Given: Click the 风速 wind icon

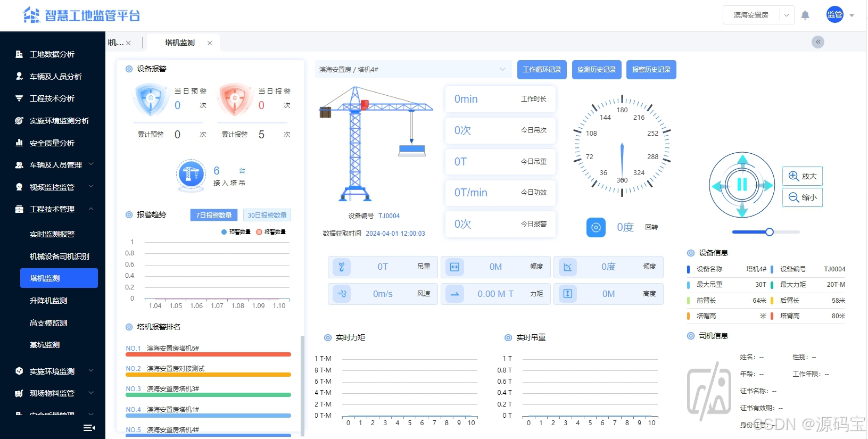Looking at the screenshot, I should pyautogui.click(x=342, y=294).
